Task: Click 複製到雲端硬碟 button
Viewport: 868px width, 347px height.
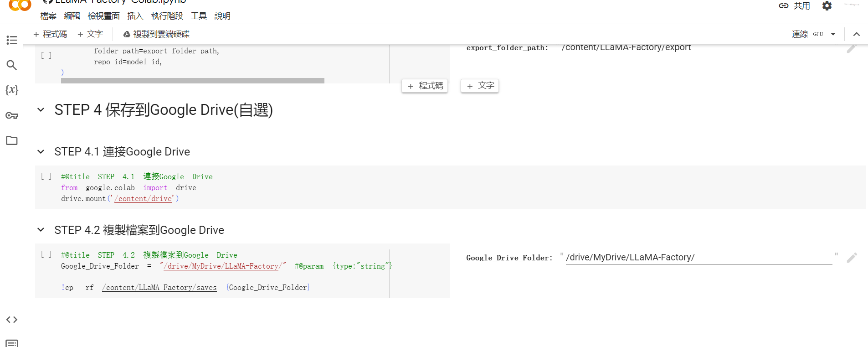Action: click(x=156, y=34)
